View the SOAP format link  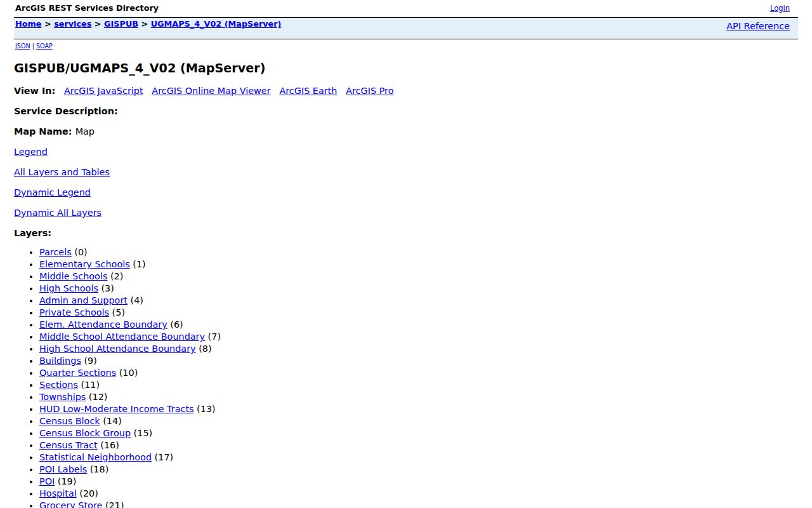(x=44, y=46)
